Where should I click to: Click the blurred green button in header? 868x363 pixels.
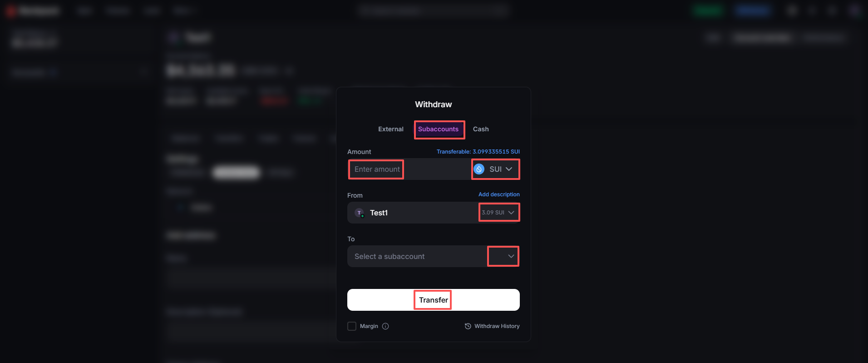point(707,10)
